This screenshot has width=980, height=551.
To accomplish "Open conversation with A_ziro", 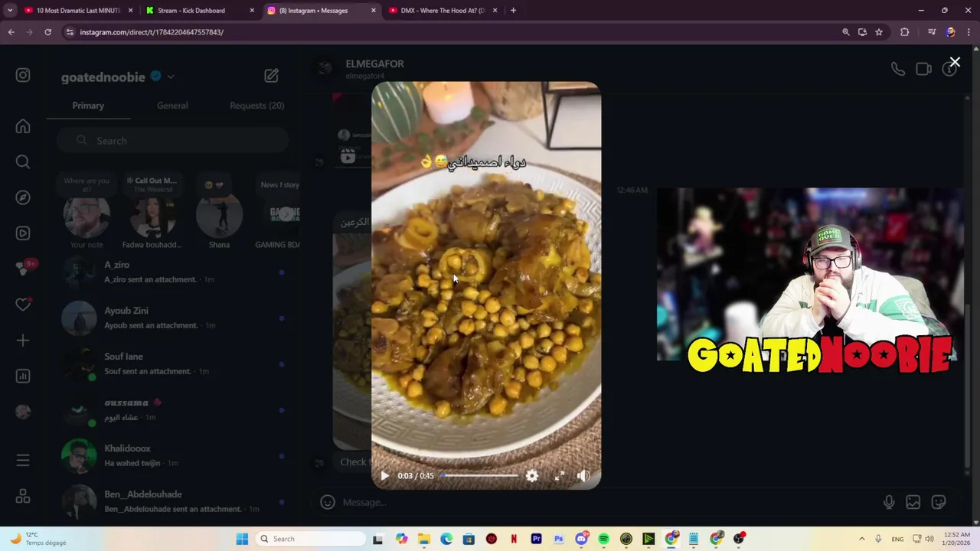I will [172, 272].
